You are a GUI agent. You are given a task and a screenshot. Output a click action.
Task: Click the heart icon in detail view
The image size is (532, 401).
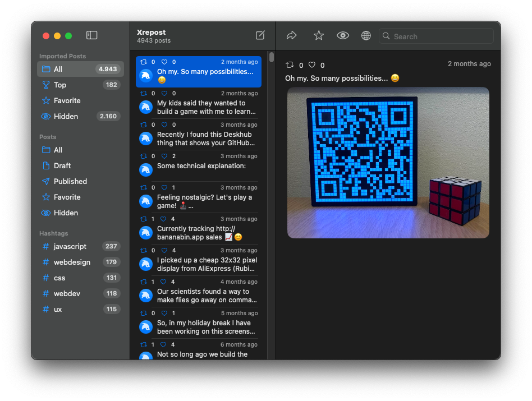coord(312,65)
